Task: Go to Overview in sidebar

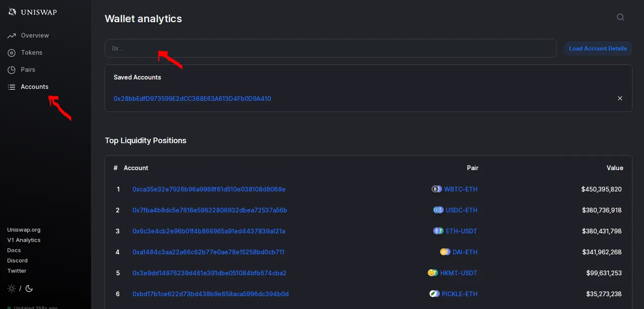Action: tap(35, 36)
